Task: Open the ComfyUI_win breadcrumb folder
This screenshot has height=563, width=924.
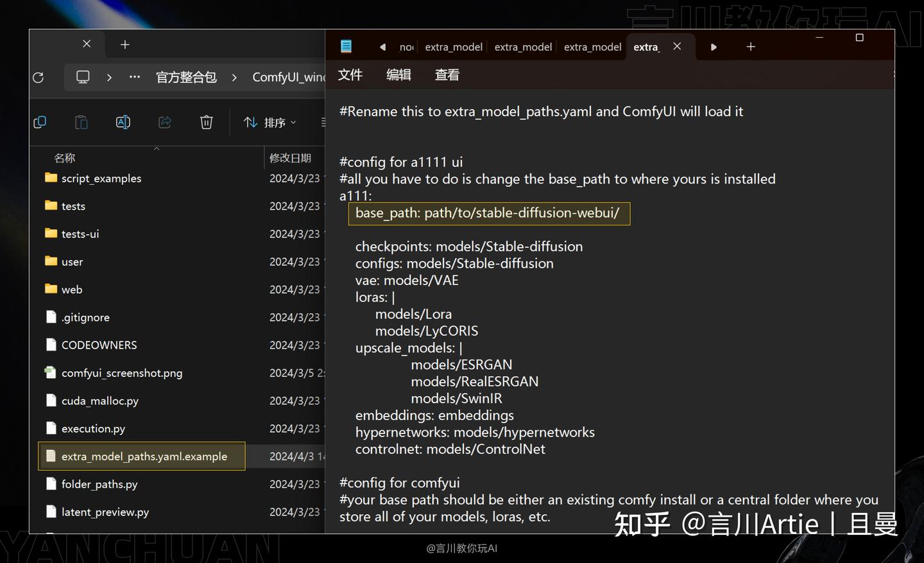Action: point(289,77)
